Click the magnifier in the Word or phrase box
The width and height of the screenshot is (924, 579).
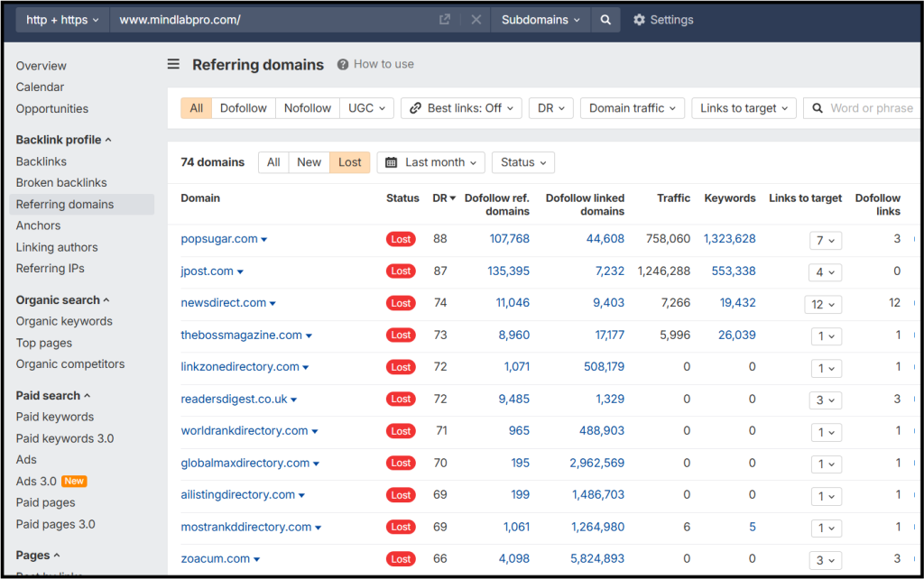tap(818, 107)
